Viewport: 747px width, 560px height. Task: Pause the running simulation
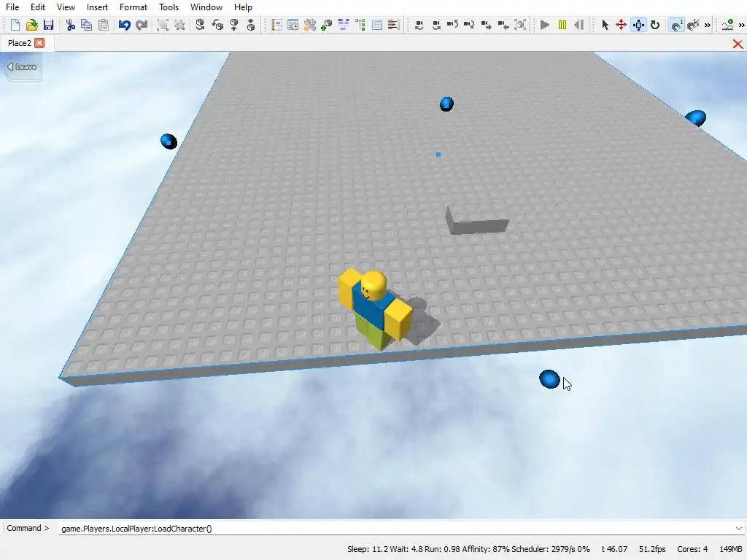pyautogui.click(x=562, y=25)
